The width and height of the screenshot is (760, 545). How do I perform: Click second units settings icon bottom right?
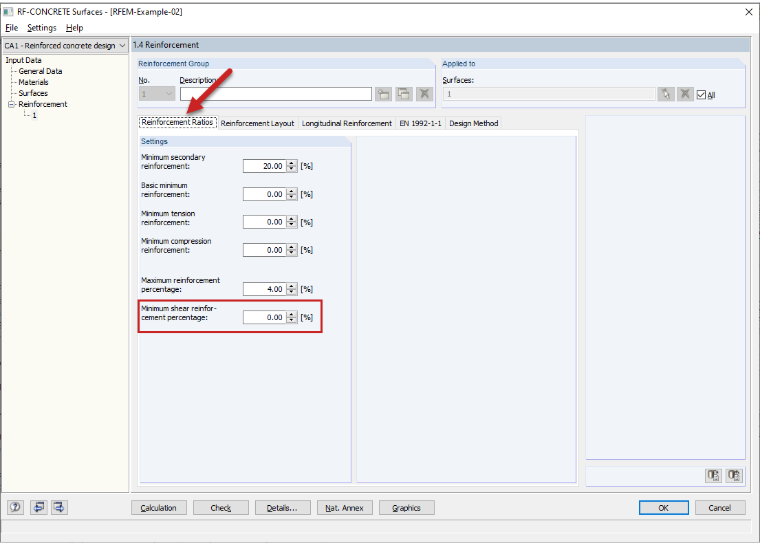coord(734,475)
